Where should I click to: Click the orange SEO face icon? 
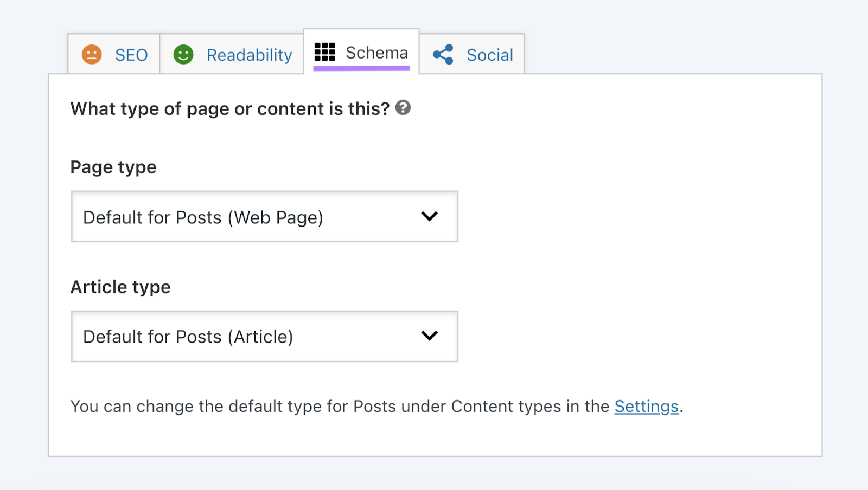pyautogui.click(x=92, y=54)
